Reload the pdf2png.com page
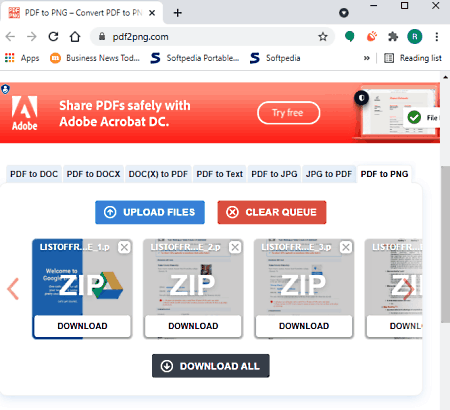 pos(53,37)
